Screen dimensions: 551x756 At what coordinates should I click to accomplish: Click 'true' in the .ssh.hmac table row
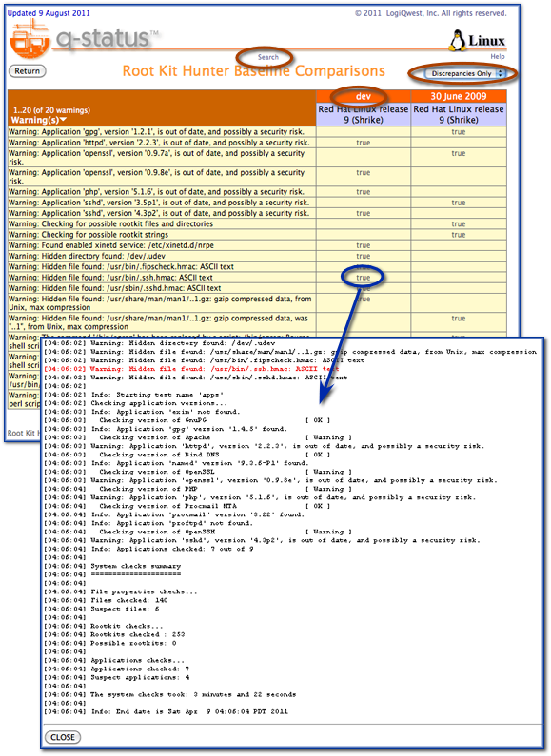coord(364,278)
